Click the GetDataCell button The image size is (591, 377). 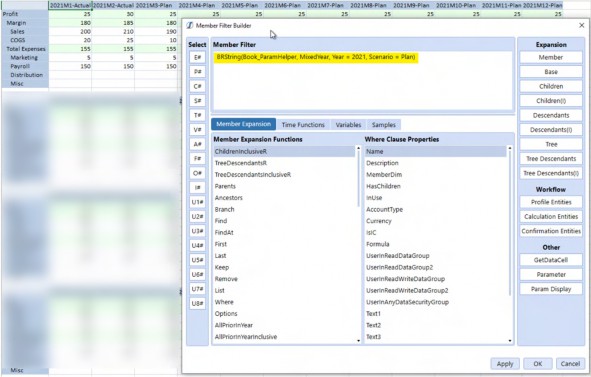[551, 260]
